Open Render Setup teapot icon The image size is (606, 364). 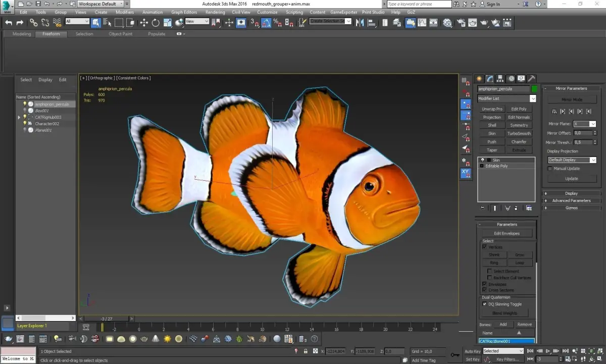(461, 23)
